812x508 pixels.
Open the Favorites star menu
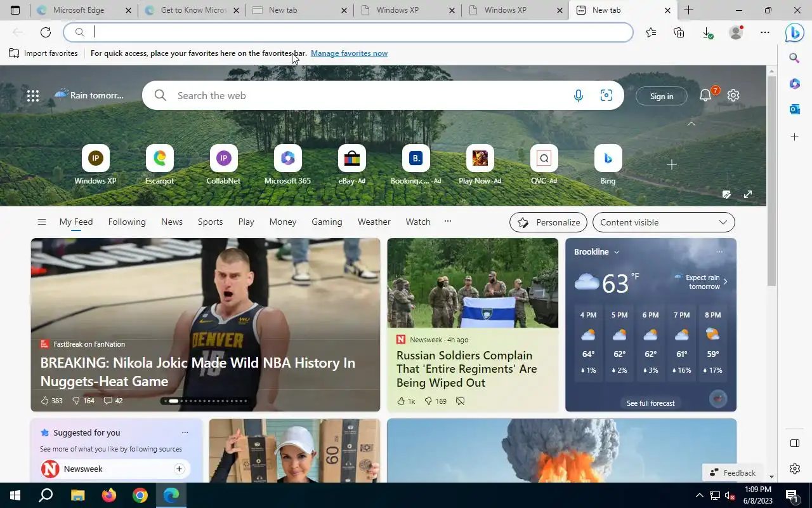coord(651,32)
